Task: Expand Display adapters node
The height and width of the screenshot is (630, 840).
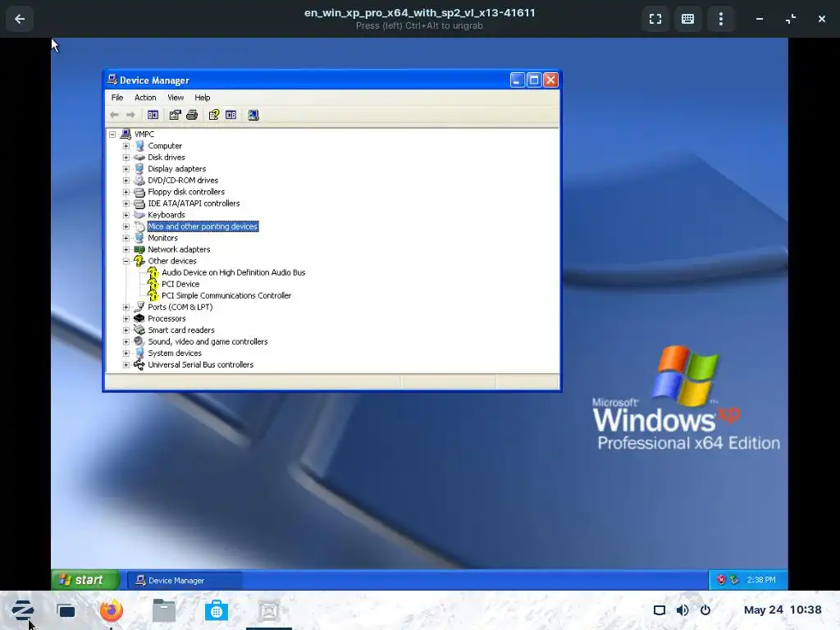Action: 126,169
